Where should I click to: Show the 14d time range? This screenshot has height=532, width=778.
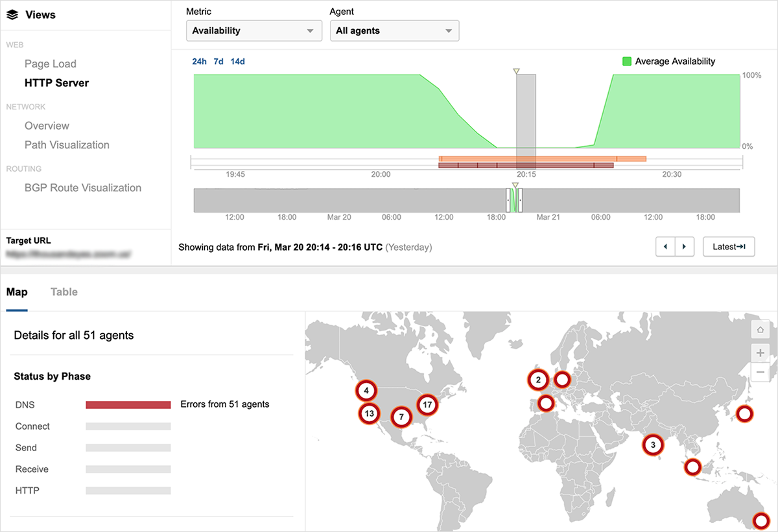point(238,62)
